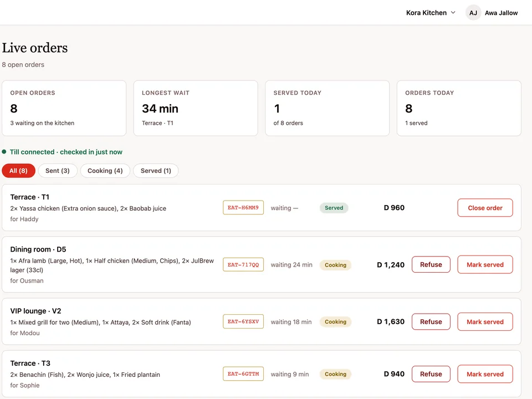Click the green till connected status dot
The image size is (532, 399).
click(4, 152)
